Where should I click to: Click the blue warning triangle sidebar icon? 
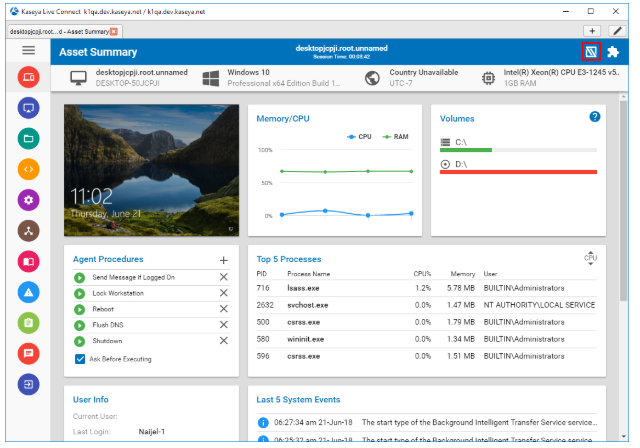click(28, 292)
